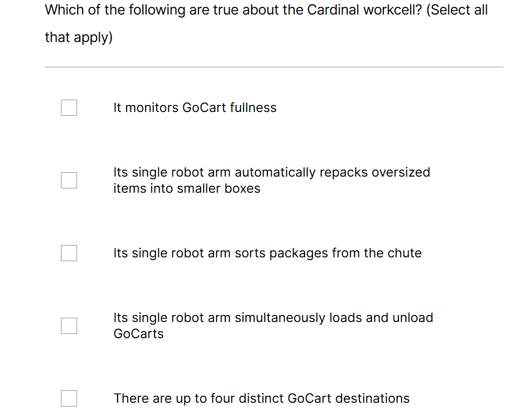Tick the checkbox for repacking oversized items
Viewport: 532px width, 413px height.
click(69, 180)
